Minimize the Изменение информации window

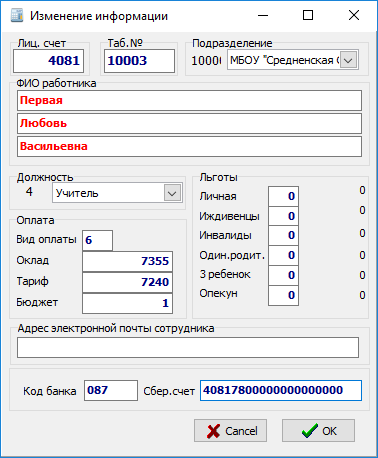pos(263,15)
